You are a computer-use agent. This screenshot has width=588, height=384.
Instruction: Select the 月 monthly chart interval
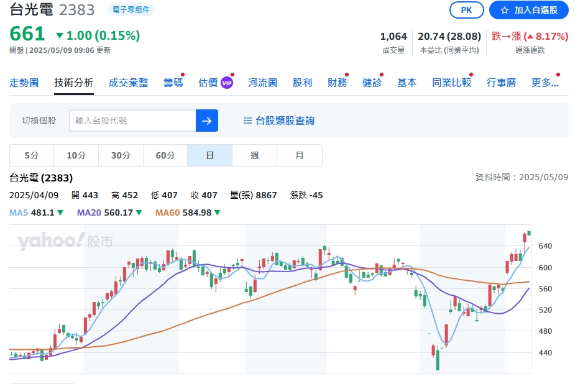(299, 155)
